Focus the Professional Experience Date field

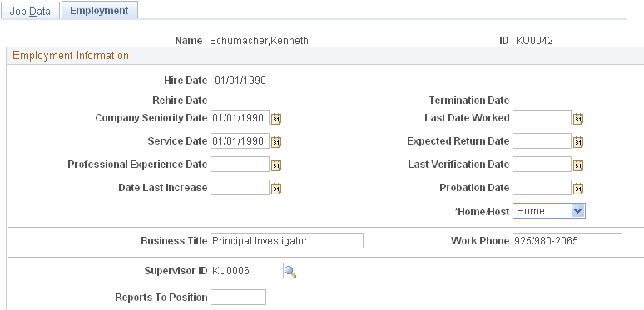[x=240, y=165]
